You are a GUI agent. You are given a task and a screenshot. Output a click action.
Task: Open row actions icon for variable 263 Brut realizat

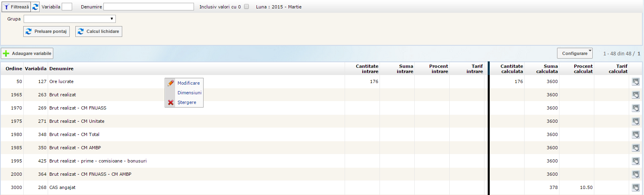tap(636, 95)
